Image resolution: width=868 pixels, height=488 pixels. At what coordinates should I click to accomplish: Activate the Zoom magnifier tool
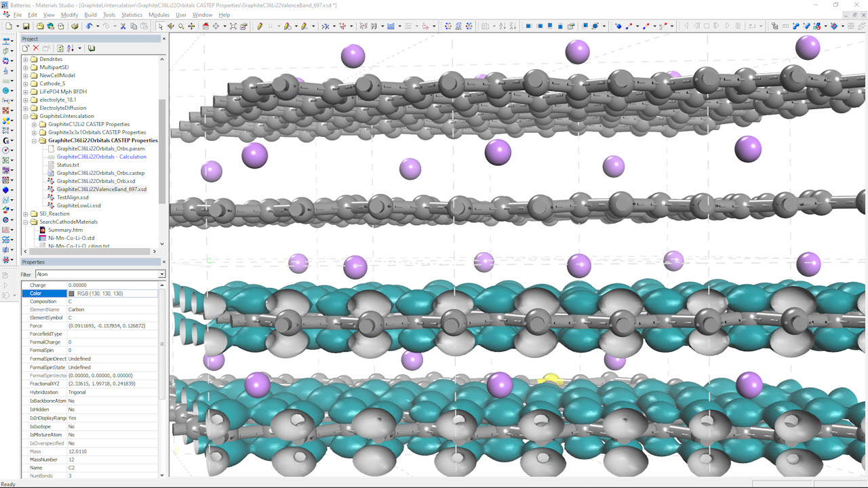pyautogui.click(x=181, y=26)
